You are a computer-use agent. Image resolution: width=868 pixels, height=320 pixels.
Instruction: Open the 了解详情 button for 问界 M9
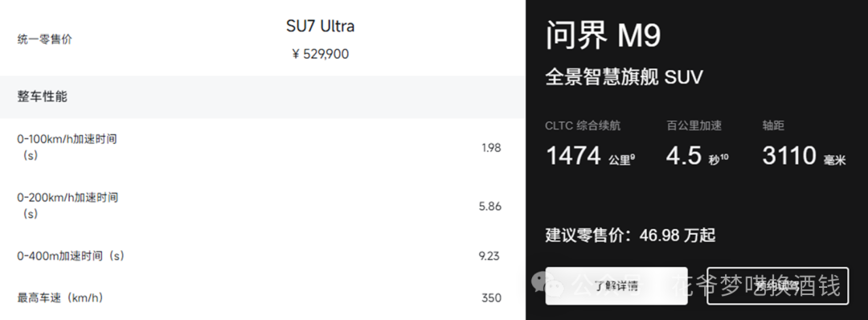[x=616, y=286]
